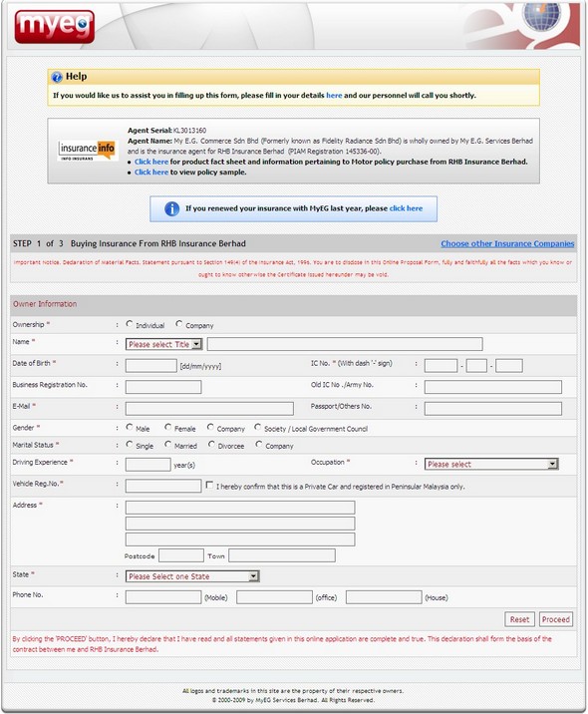Click the Owner Information section header
Viewport: 588px width, 714px height.
pos(294,304)
